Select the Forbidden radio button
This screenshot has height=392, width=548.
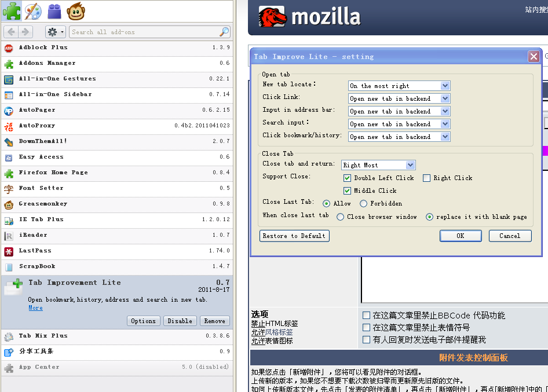point(363,203)
